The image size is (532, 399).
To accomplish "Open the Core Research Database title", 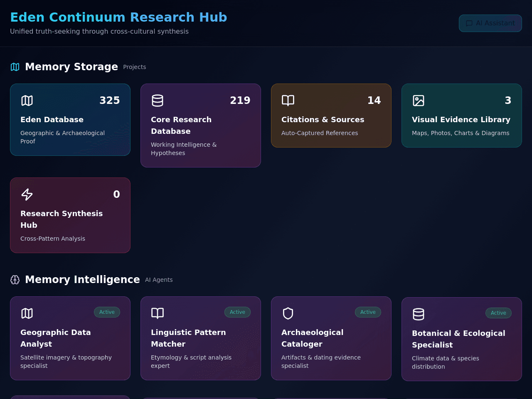I will click(x=181, y=126).
